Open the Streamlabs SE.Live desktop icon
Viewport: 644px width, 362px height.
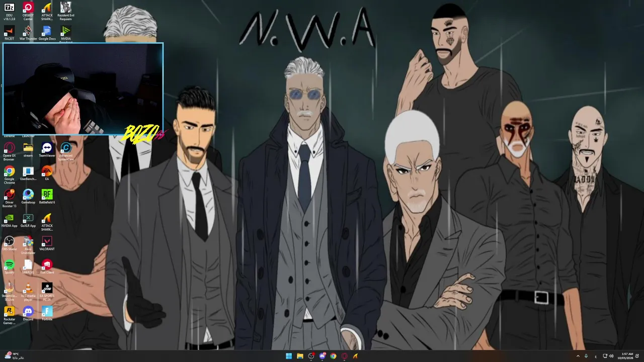(9, 292)
